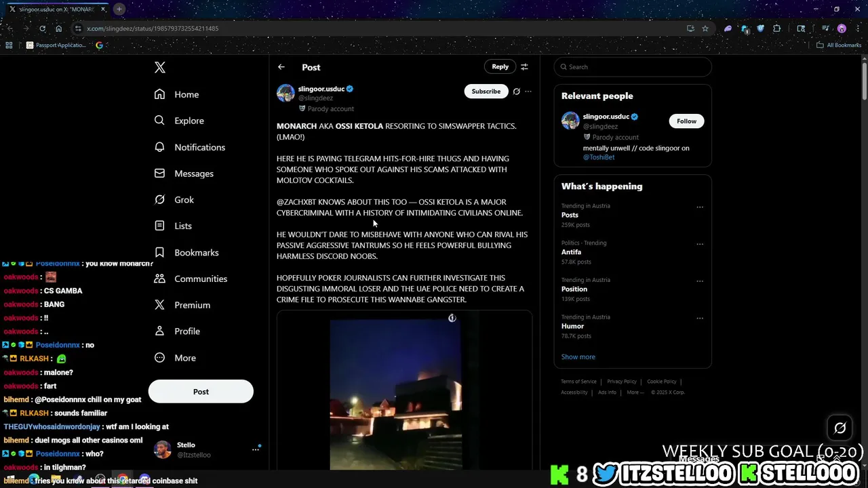Open the blue shield extension icon

pyautogui.click(x=760, y=28)
